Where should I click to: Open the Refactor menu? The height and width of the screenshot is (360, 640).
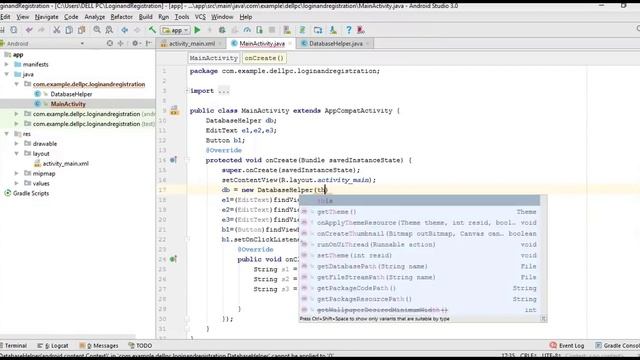122,17
